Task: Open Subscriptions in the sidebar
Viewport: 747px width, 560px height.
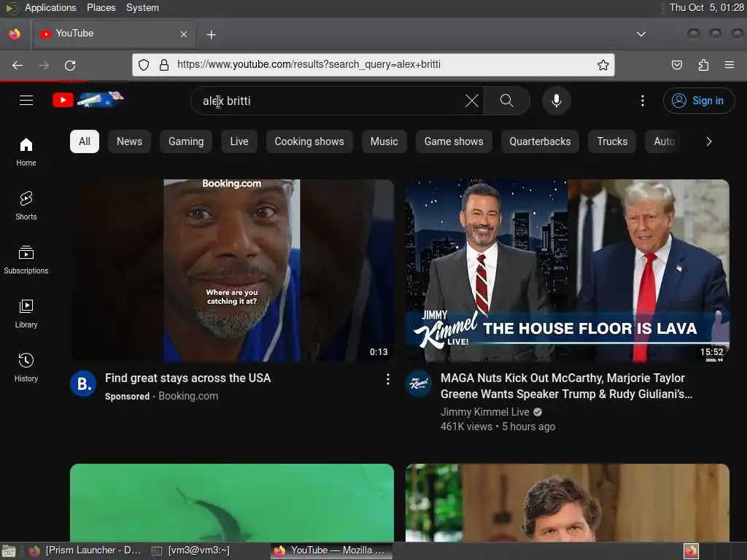Action: pyautogui.click(x=26, y=260)
